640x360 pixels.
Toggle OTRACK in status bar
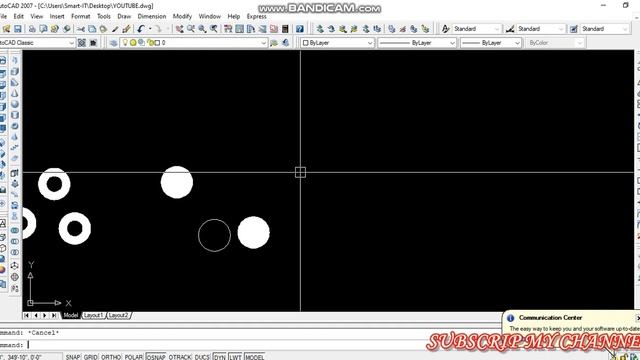(180, 357)
